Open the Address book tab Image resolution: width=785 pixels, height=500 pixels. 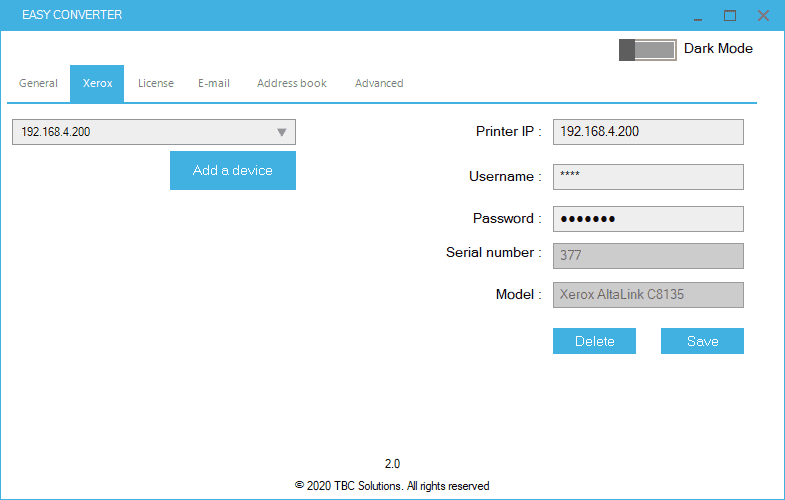click(x=292, y=83)
